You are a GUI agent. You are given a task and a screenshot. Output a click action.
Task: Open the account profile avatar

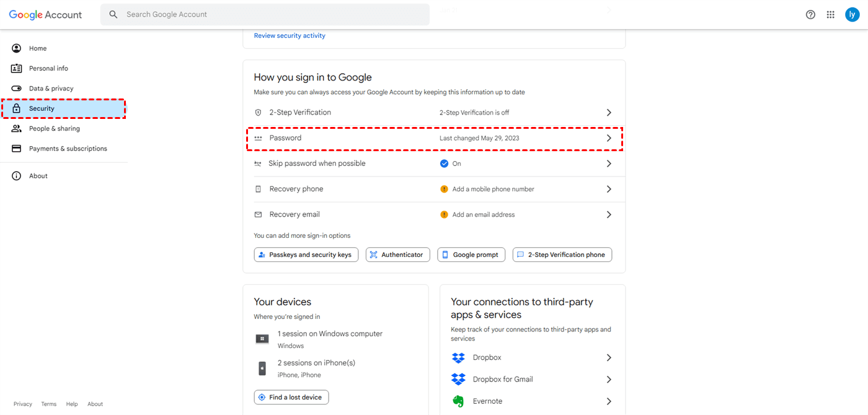tap(852, 15)
